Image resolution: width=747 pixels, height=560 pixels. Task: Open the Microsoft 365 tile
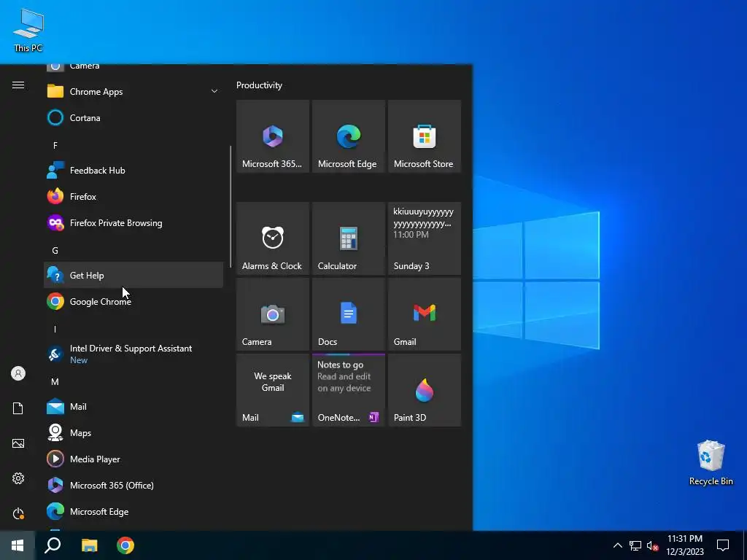pos(273,136)
